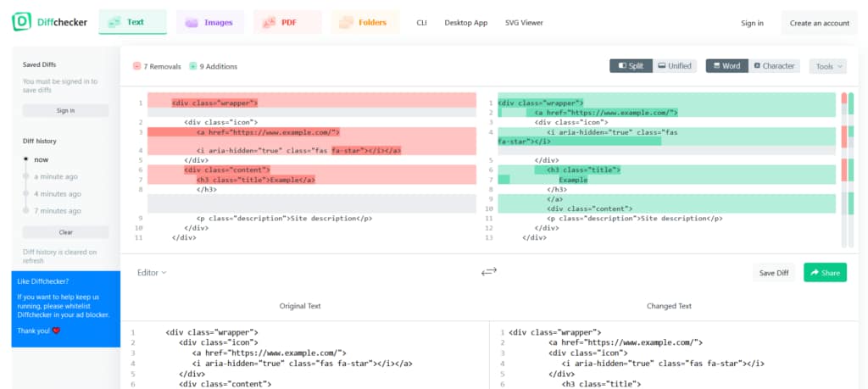The width and height of the screenshot is (868, 389).
Task: Open the Folders diff tab
Action: 364,22
